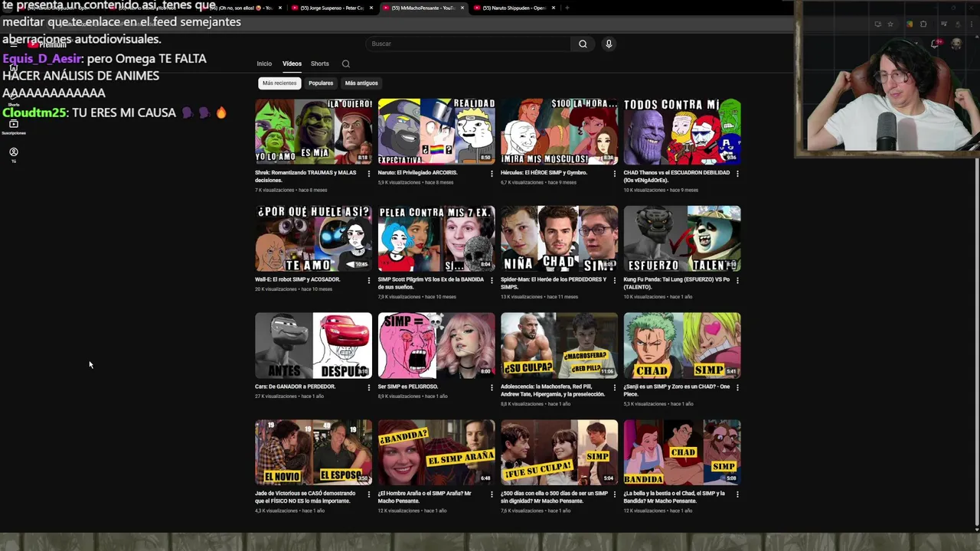This screenshot has height=551, width=980.
Task: Click the YouTube search magnifier button
Action: click(583, 44)
